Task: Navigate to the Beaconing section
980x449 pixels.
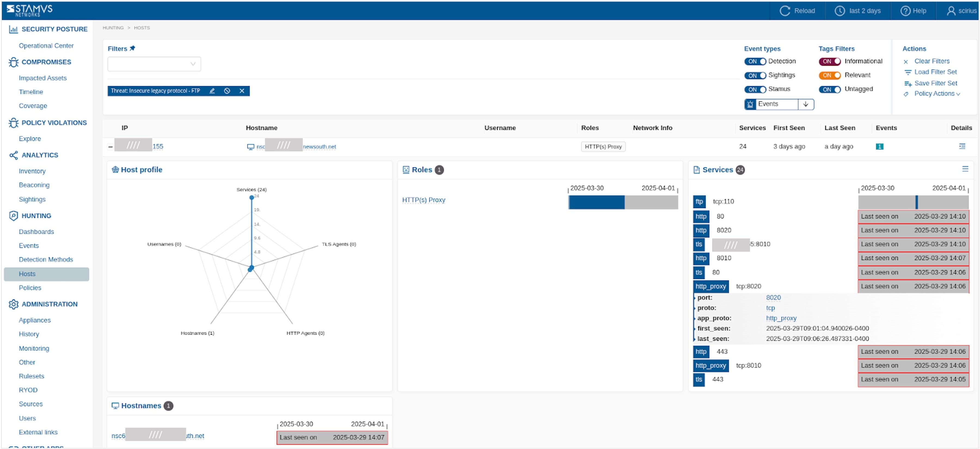Action: pyautogui.click(x=34, y=185)
